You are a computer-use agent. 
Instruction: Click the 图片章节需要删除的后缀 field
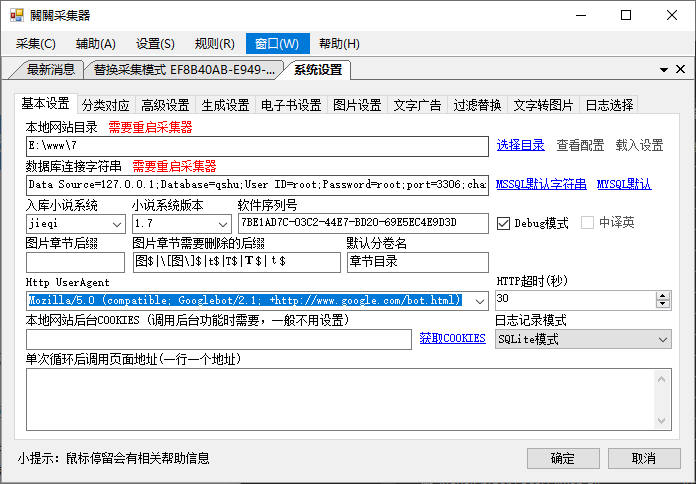[x=237, y=262]
